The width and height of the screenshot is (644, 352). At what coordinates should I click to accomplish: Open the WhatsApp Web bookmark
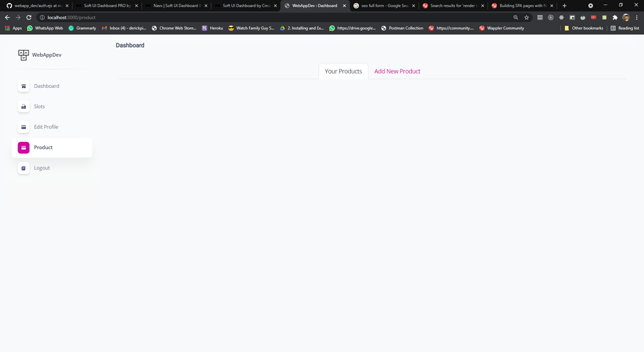tap(45, 28)
